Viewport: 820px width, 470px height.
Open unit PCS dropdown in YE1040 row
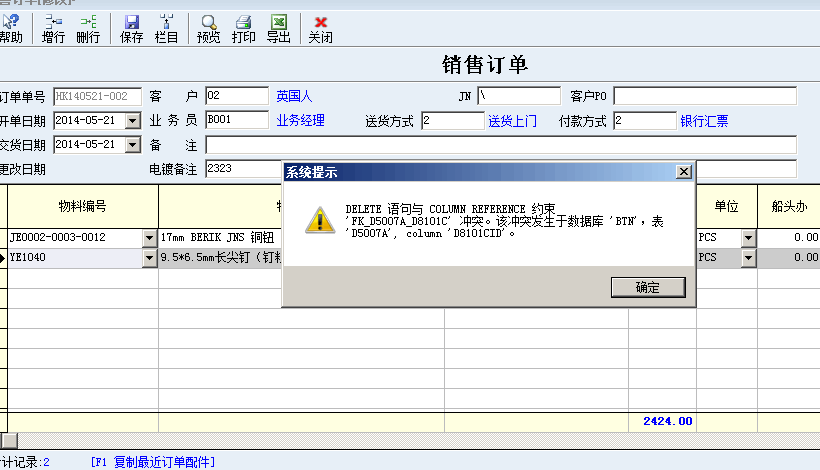pos(749,258)
